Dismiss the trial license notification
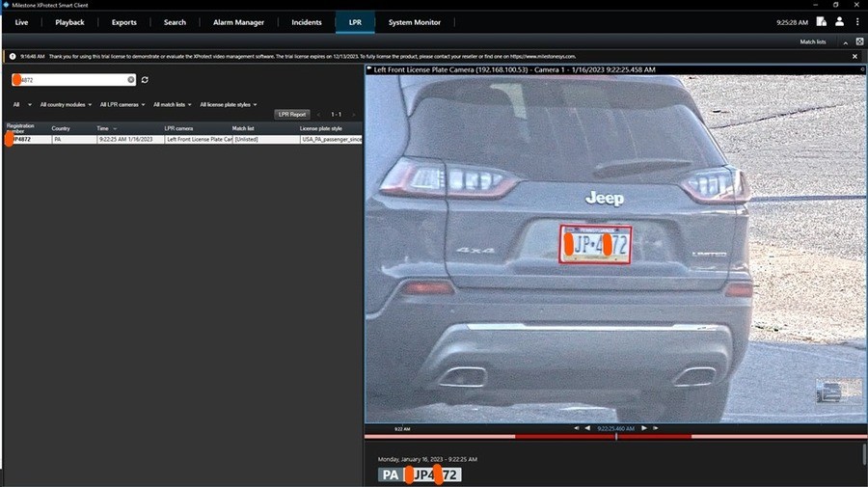 point(854,57)
